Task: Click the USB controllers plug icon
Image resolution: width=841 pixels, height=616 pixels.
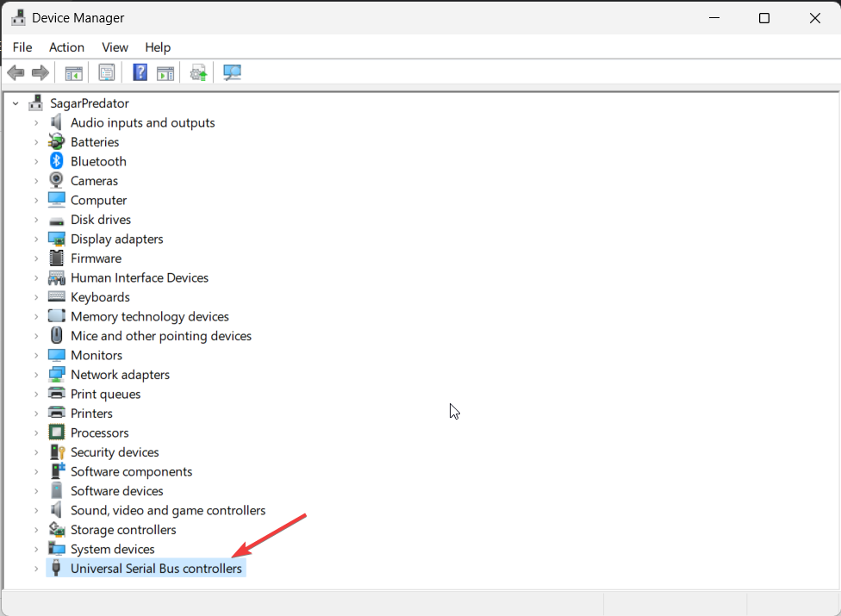Action: click(x=56, y=568)
